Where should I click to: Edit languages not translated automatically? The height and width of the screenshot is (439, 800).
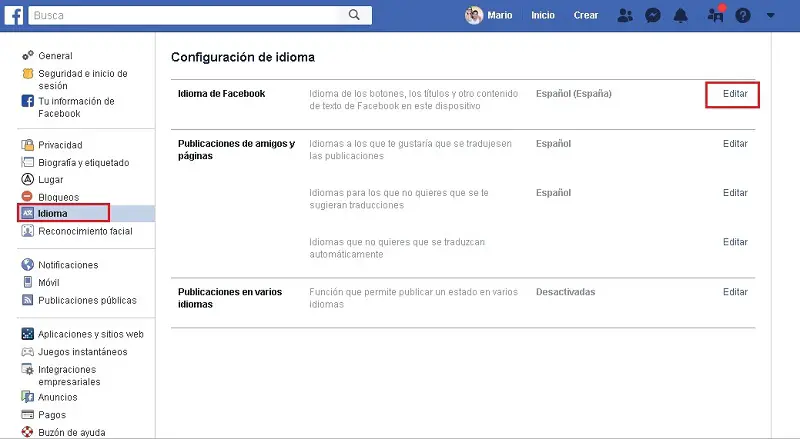(x=735, y=242)
